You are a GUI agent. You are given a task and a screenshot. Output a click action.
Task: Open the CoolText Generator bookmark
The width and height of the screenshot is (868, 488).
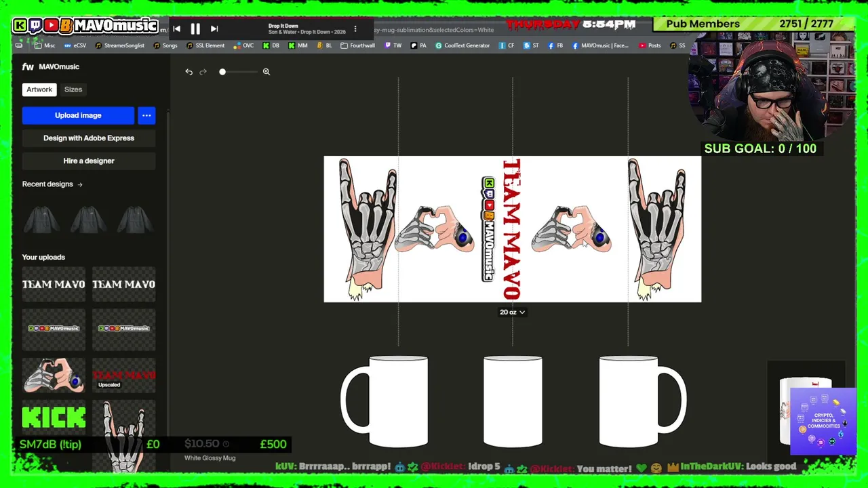[462, 45]
